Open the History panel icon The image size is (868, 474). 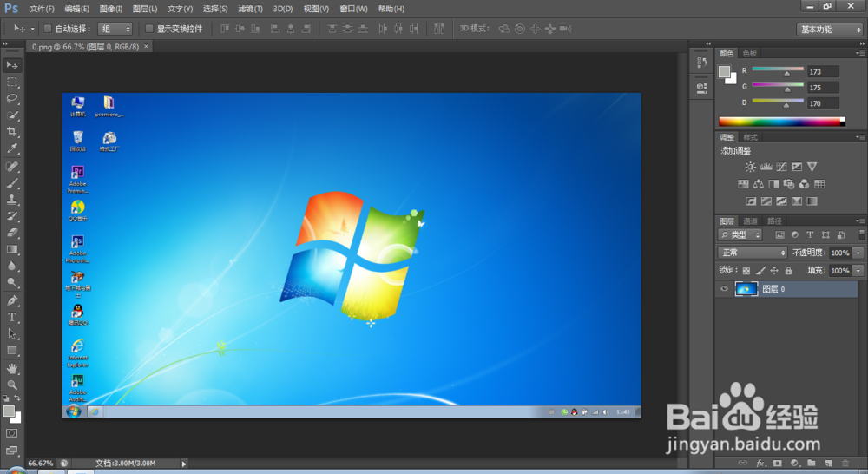pyautogui.click(x=702, y=63)
